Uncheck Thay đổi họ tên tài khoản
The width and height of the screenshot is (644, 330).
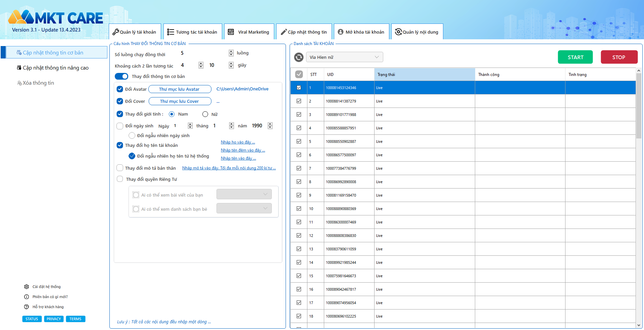[120, 145]
